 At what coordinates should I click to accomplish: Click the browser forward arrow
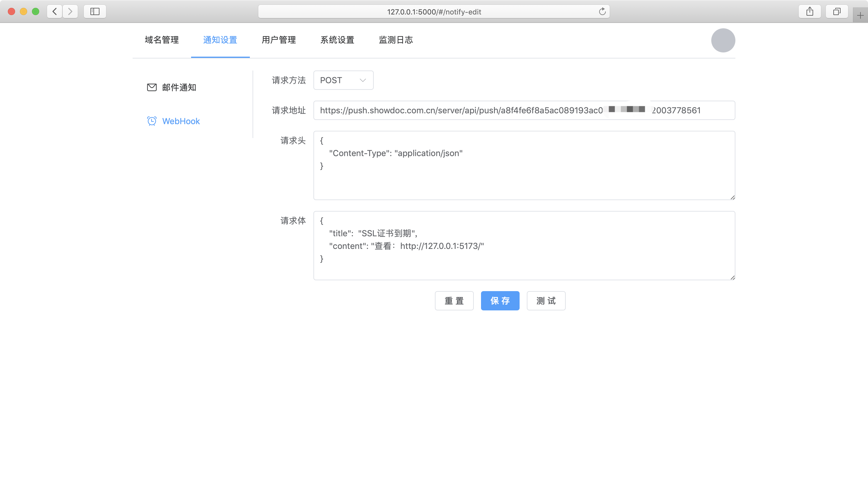[70, 11]
